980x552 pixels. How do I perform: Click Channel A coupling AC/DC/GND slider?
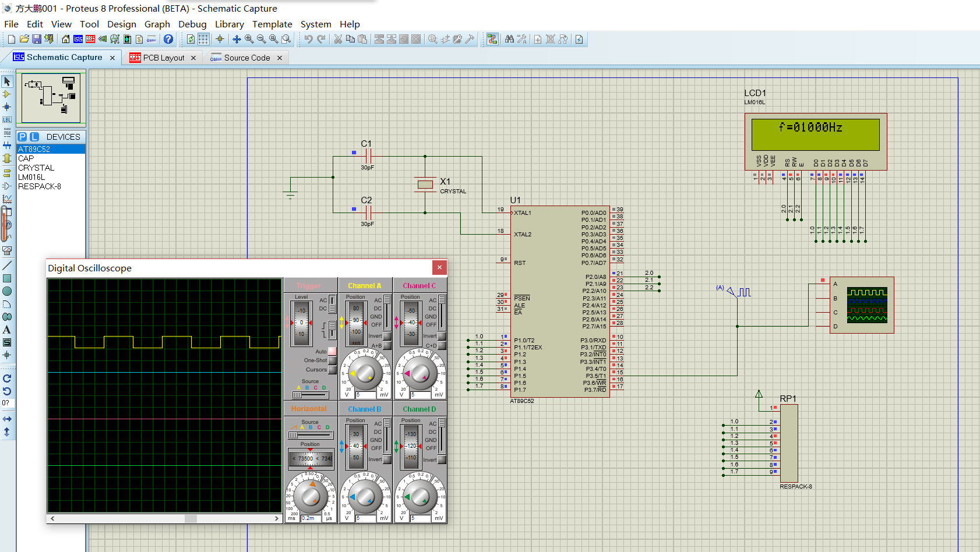(387, 312)
